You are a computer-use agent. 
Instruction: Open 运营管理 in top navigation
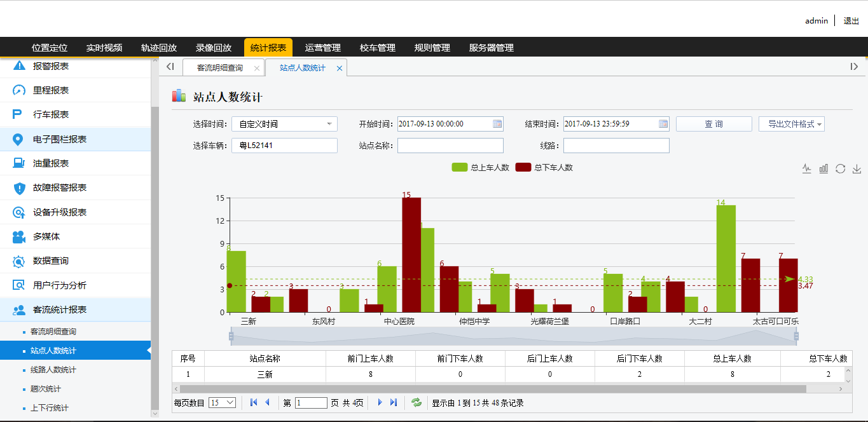click(x=323, y=48)
